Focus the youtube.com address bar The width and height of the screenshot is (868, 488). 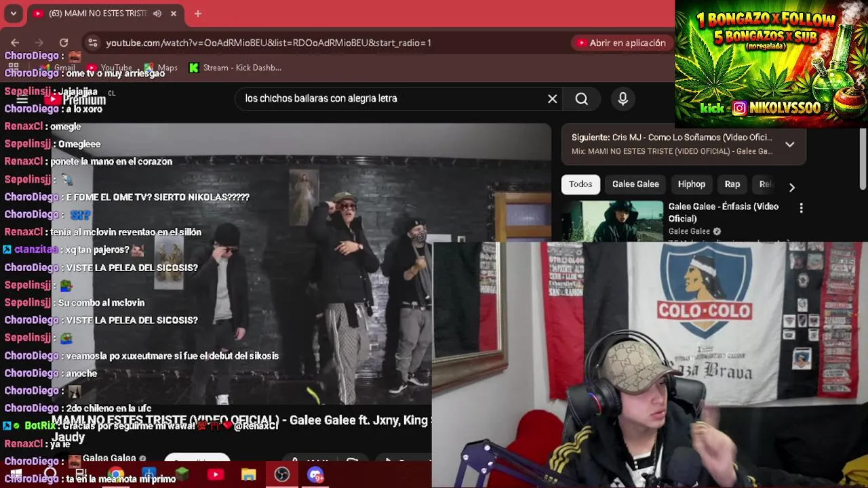coord(325,43)
